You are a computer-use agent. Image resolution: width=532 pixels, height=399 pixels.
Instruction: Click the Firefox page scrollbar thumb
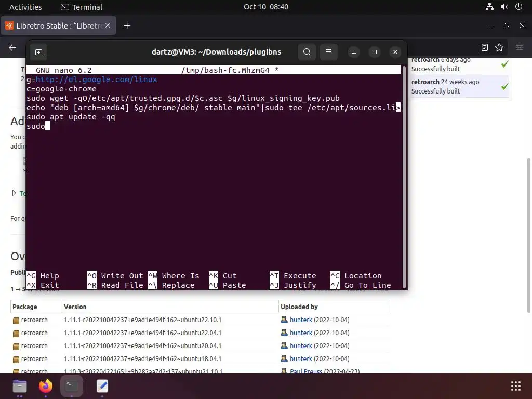[x=528, y=235]
